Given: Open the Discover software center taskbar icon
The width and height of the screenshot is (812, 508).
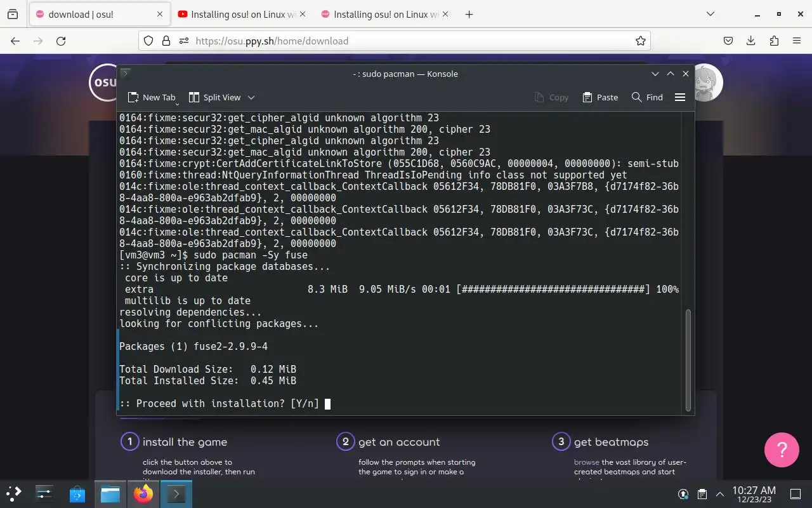Looking at the screenshot, I should [x=77, y=493].
